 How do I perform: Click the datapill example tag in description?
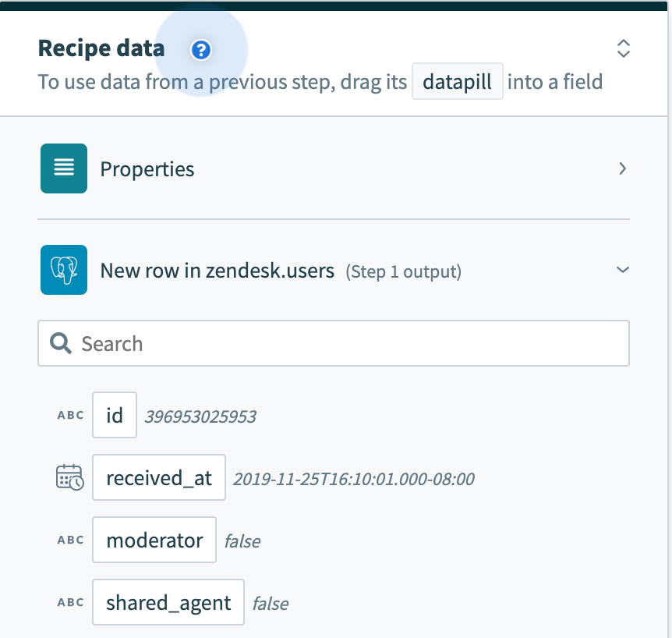[458, 82]
